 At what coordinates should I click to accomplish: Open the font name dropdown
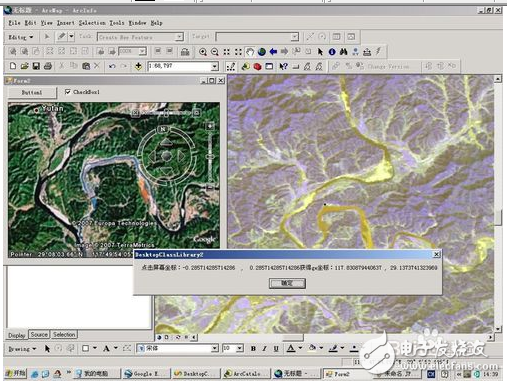click(x=215, y=349)
